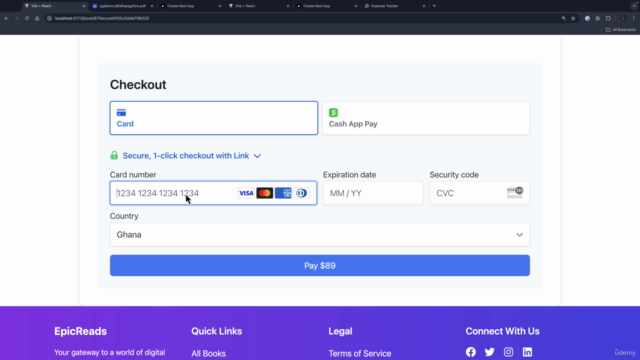Open the All Bookmarks folder
Screen dimensions: 640x360
pyautogui.click(x=621, y=30)
